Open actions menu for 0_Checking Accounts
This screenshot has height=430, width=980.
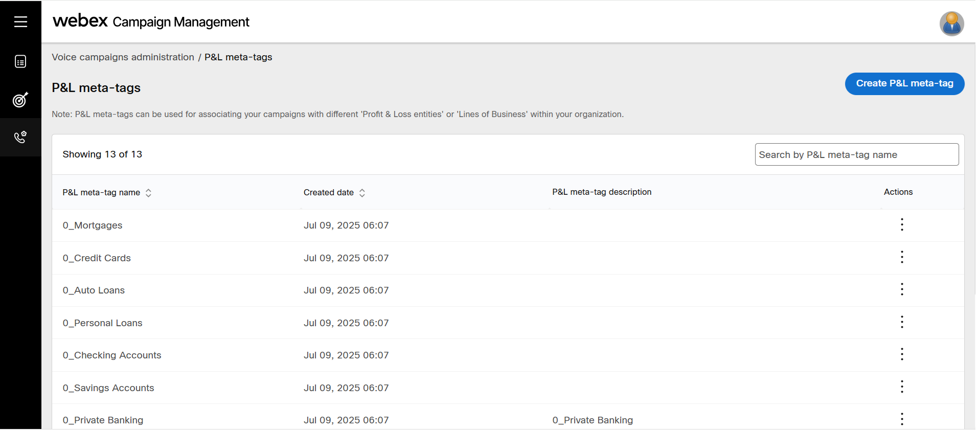click(902, 354)
